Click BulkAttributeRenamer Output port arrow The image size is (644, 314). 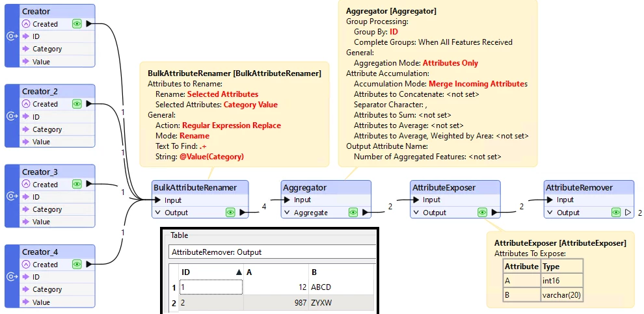(x=243, y=213)
